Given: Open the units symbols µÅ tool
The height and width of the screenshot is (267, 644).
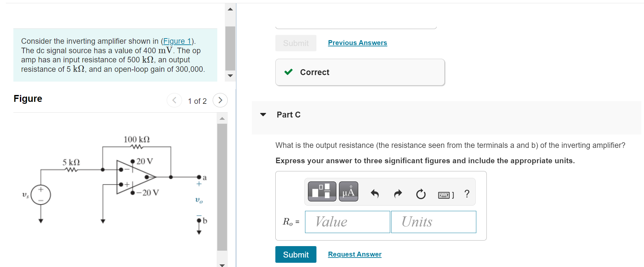Looking at the screenshot, I should pos(348,192).
